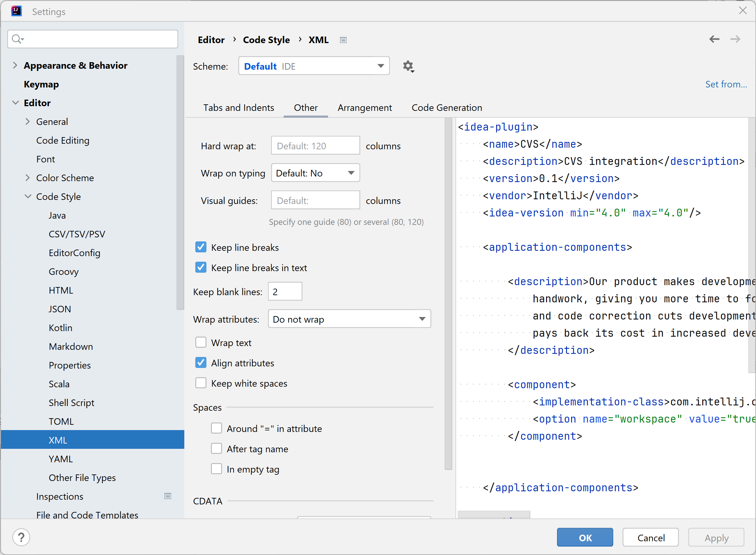
Task: Click the options panel vertical scrollbar
Action: [448, 292]
